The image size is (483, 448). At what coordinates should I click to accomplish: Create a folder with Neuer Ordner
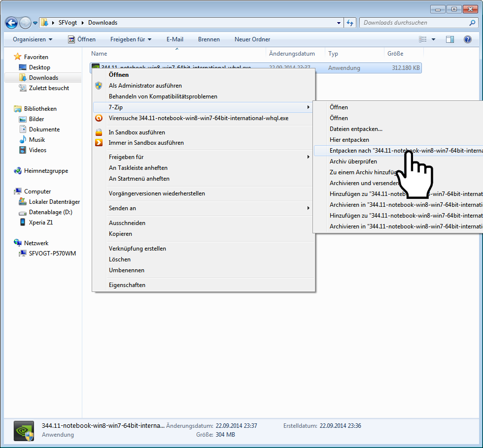(252, 39)
